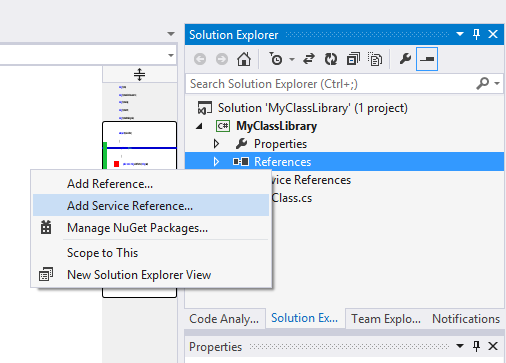
Task: Click the Forward navigation arrow in Solution Explorer
Action: click(222, 59)
